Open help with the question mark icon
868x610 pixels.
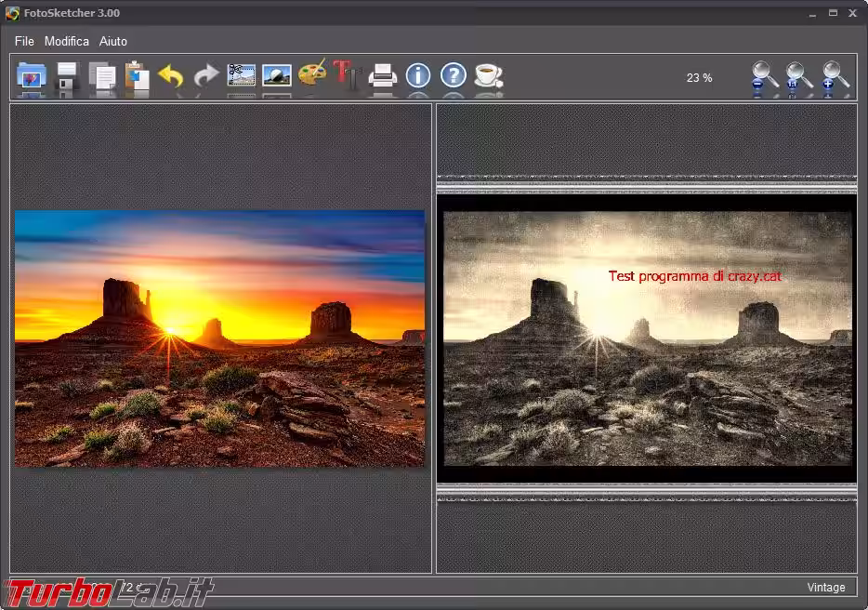coord(453,75)
